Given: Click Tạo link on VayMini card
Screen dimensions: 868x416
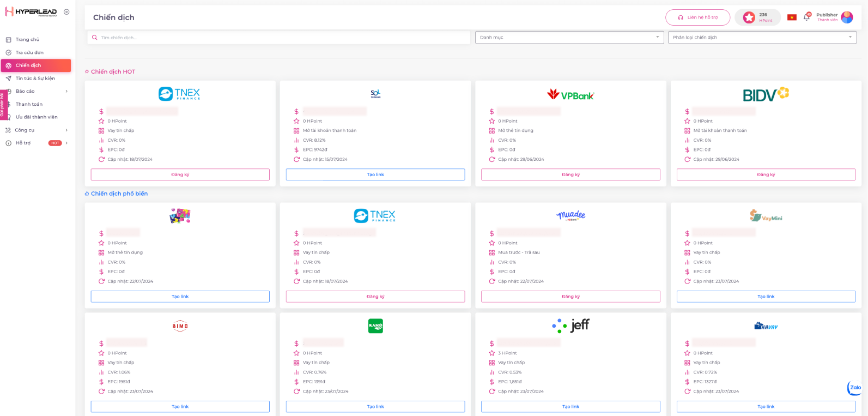Looking at the screenshot, I should click(x=766, y=297).
